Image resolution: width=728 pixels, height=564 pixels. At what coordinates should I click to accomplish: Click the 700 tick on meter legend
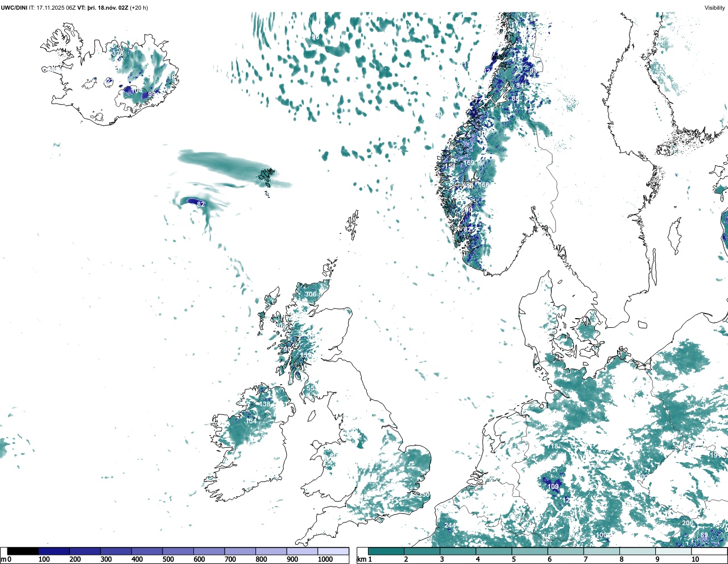230,559
